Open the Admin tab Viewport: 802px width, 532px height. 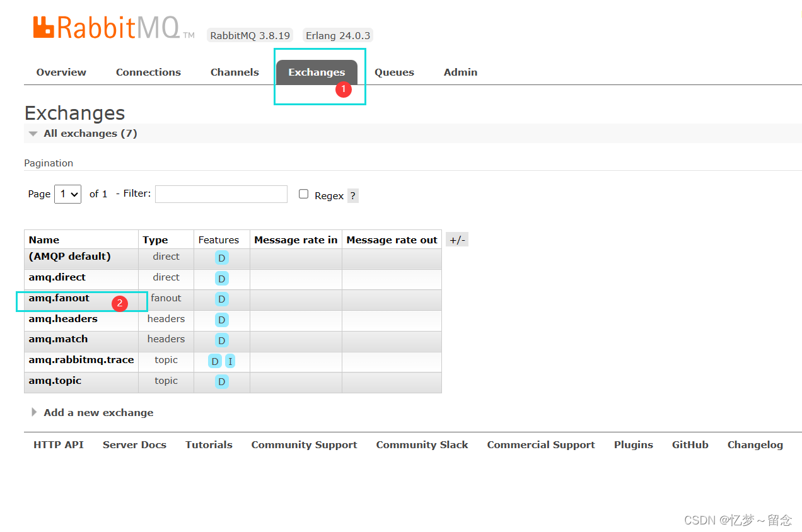[x=460, y=72]
